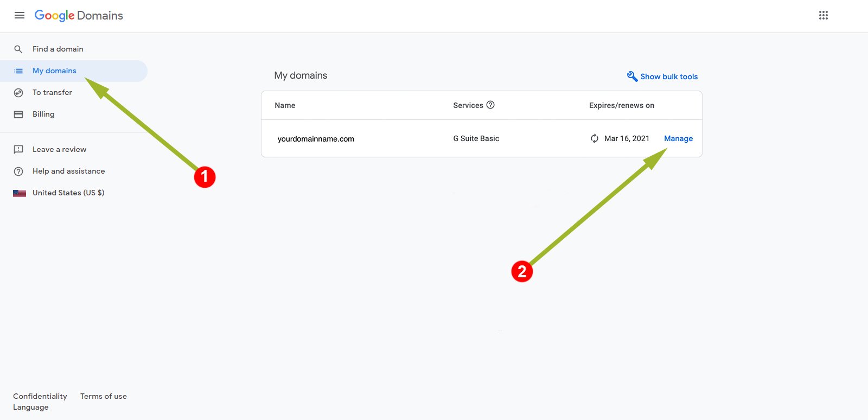Select Find a domain in sidebar
The image size is (868, 420).
click(58, 49)
